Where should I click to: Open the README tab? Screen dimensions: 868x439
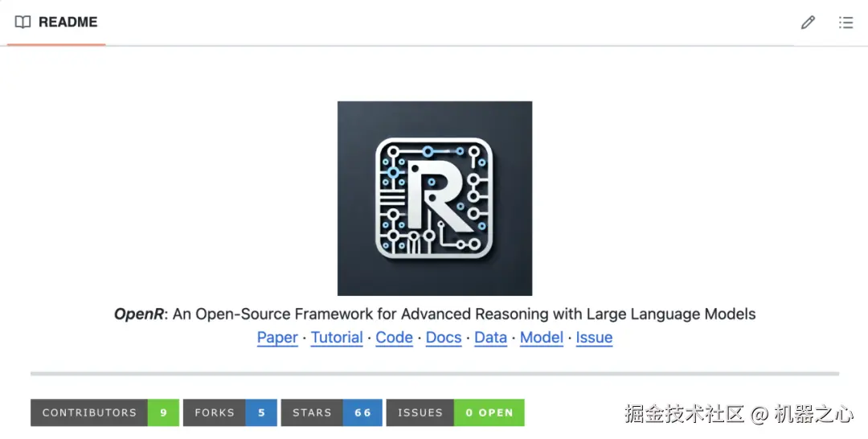(x=56, y=23)
